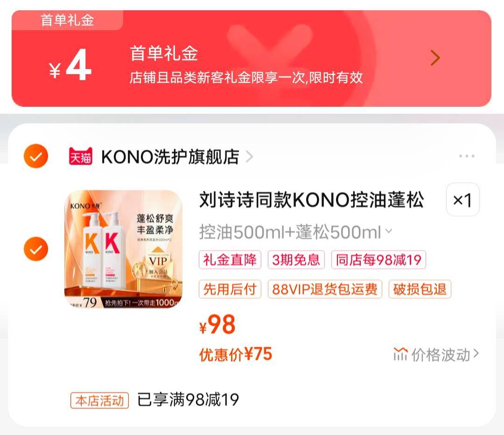Open the three-dot shop options menu
504x435 pixels.
coord(467,156)
